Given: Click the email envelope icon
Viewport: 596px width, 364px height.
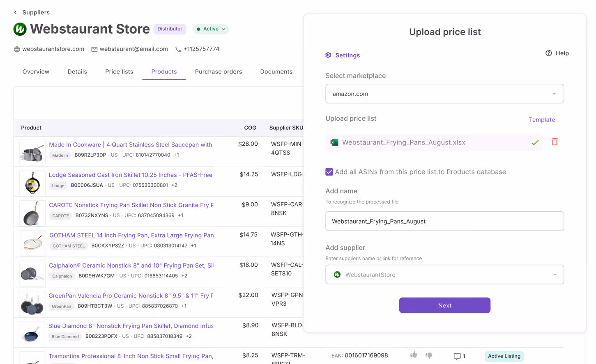Looking at the screenshot, I should pyautogui.click(x=94, y=49).
